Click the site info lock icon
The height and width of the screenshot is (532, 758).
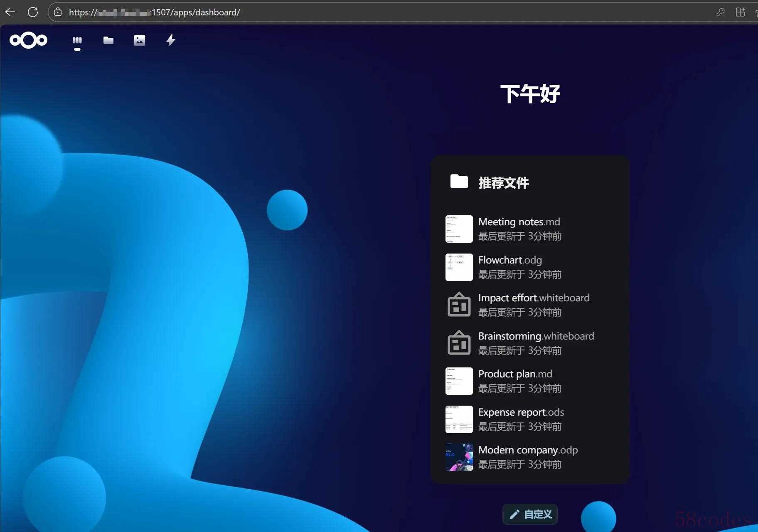click(x=58, y=12)
